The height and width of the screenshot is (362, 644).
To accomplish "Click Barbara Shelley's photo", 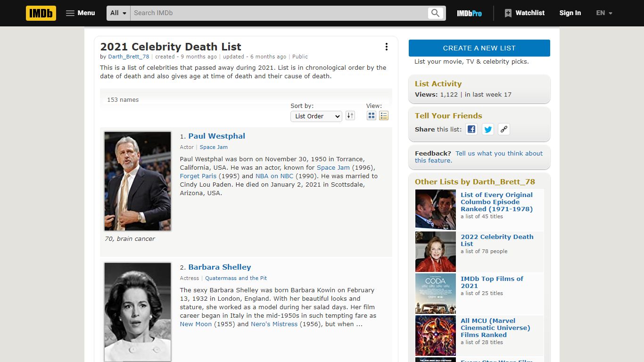I will pyautogui.click(x=138, y=312).
